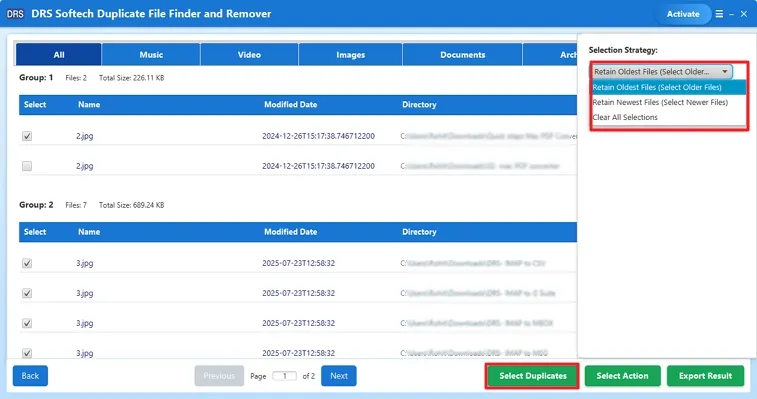Click the Activate button
This screenshot has height=399, width=757.
683,14
